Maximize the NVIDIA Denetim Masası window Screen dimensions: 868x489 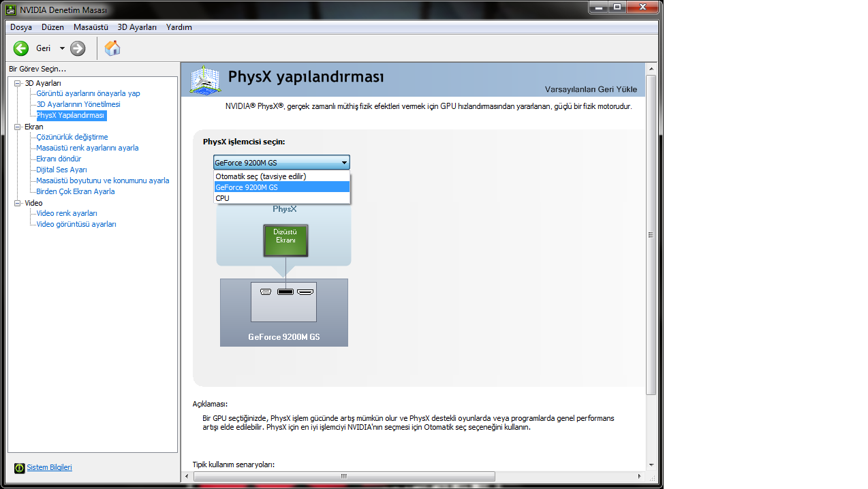tap(617, 7)
